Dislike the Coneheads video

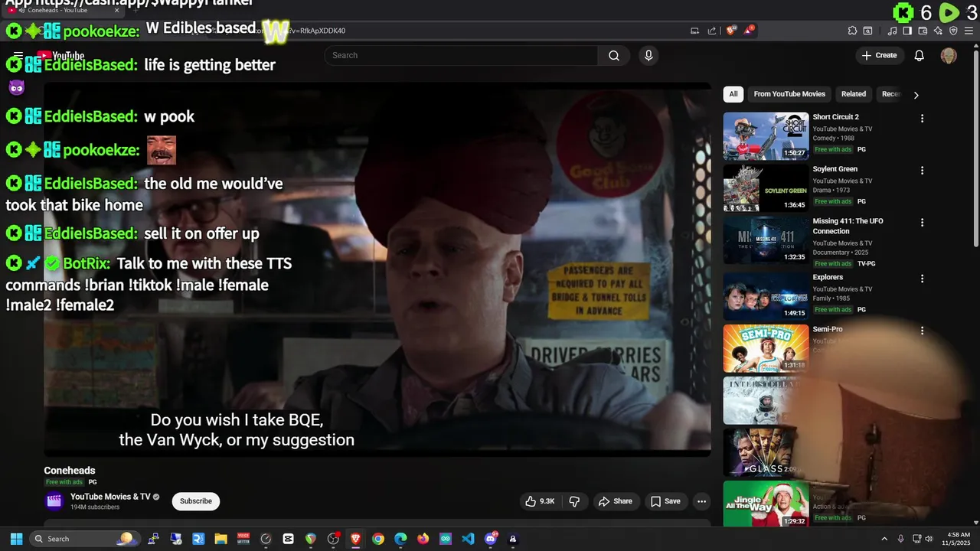575,501
